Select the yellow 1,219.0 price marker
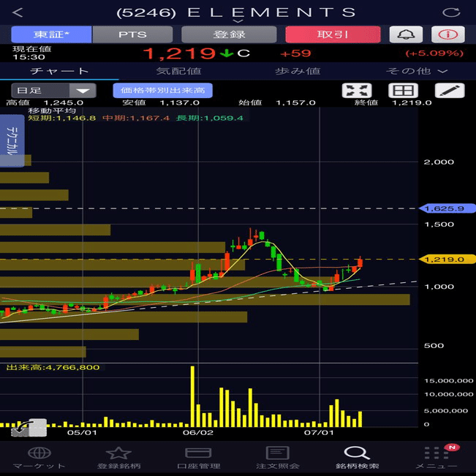The image size is (476, 476). pos(447,260)
